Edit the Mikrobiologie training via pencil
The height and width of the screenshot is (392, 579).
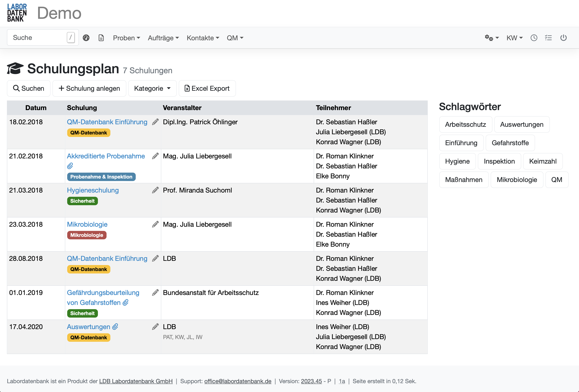(x=155, y=225)
